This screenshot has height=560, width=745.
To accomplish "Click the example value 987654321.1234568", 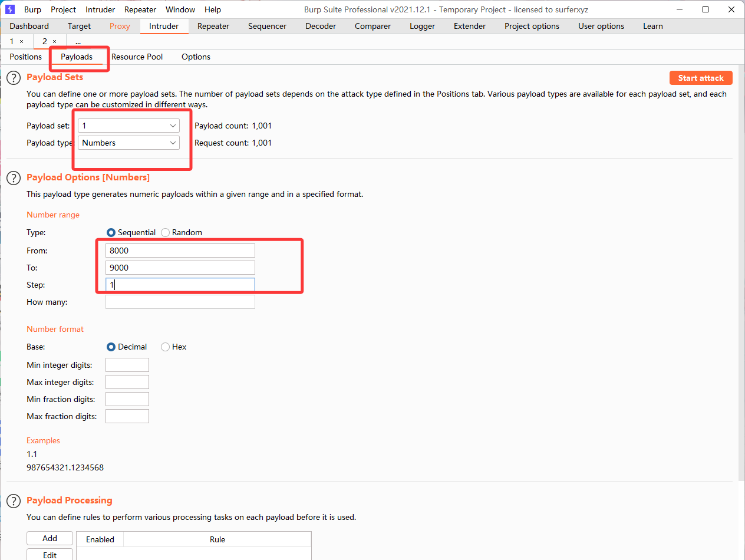I will 65,467.
